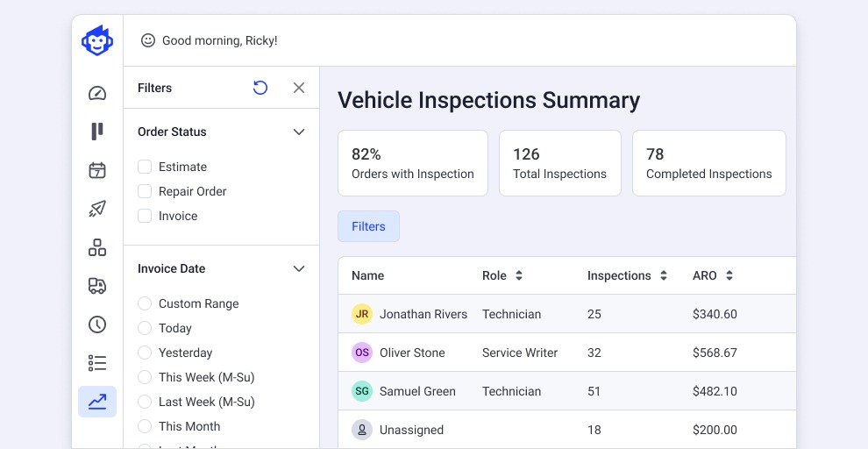868x449 pixels.
Task: Click the Orders with Inspection card
Action: 413,163
